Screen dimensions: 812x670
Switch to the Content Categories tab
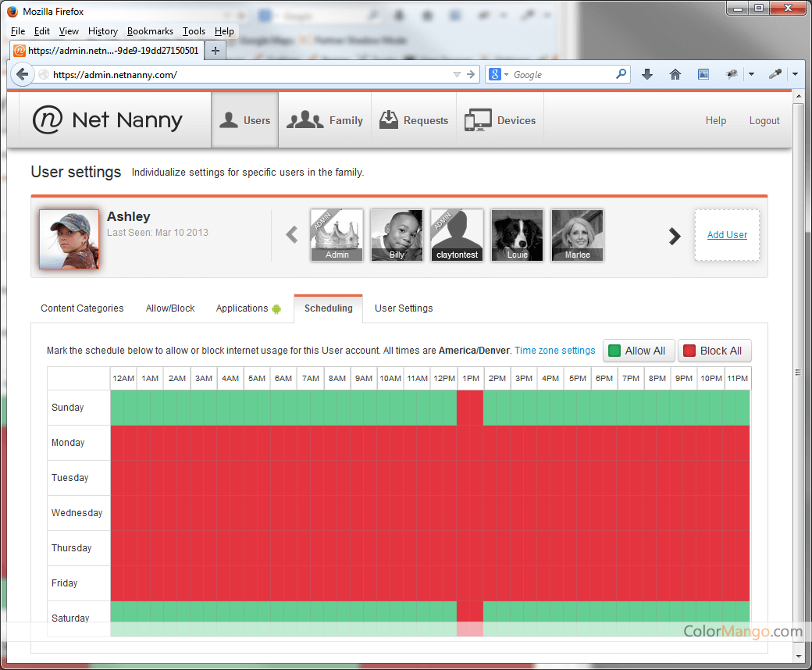pyautogui.click(x=82, y=308)
